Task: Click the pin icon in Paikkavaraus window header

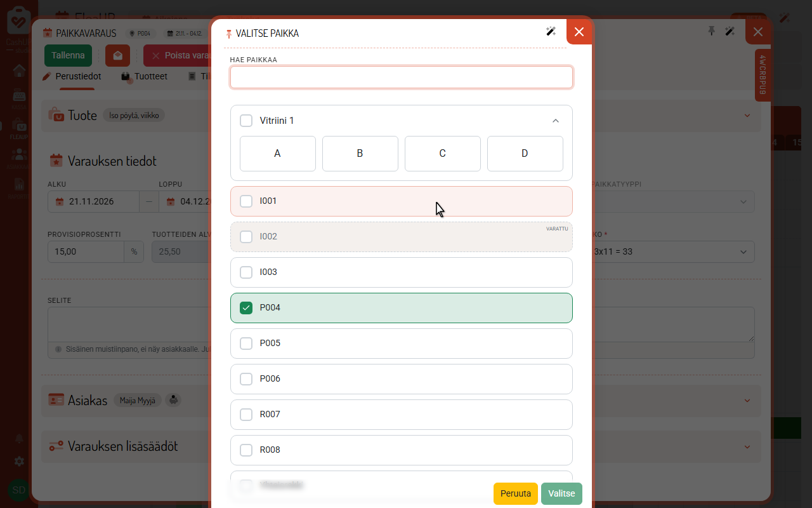Action: [x=712, y=30]
